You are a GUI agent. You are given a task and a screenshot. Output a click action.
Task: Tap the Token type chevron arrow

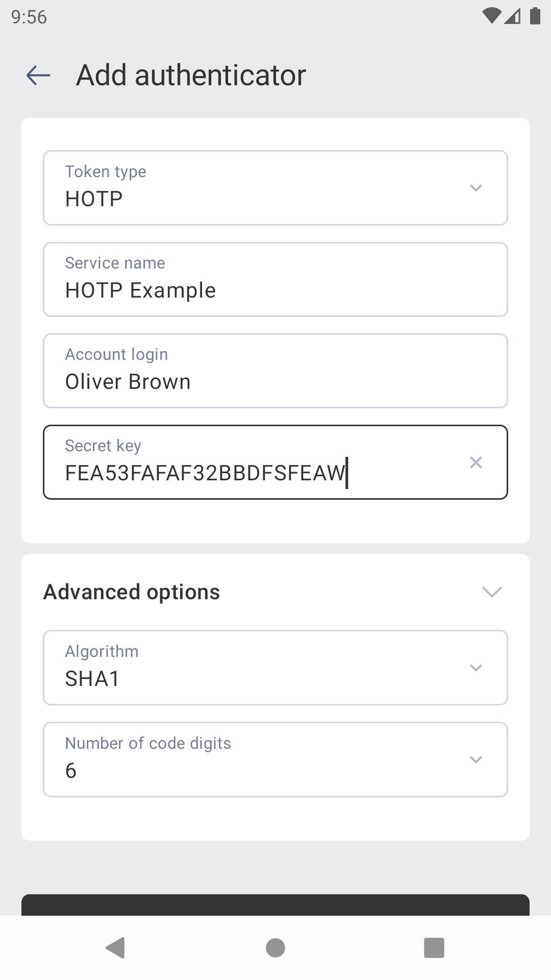(x=475, y=188)
